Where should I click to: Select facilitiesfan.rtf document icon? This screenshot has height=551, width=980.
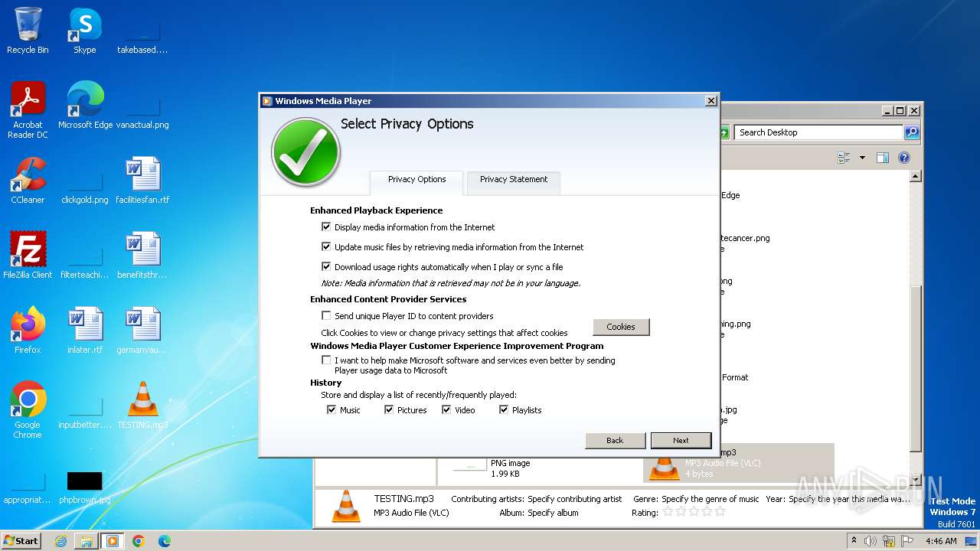142,181
